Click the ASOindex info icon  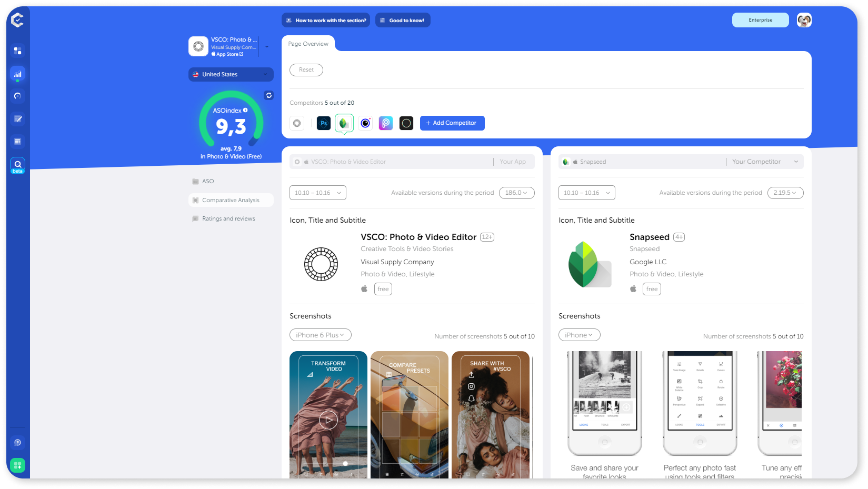[x=245, y=110]
